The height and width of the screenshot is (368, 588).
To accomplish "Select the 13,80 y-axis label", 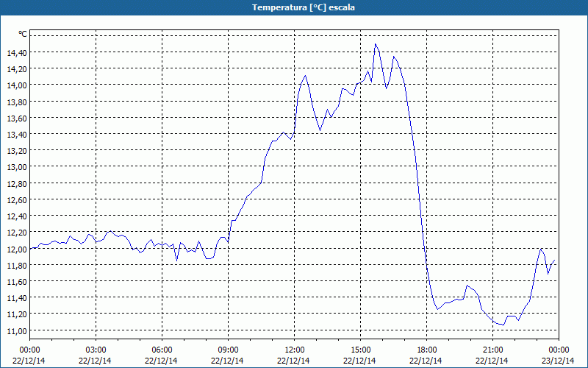I will click(x=17, y=102).
